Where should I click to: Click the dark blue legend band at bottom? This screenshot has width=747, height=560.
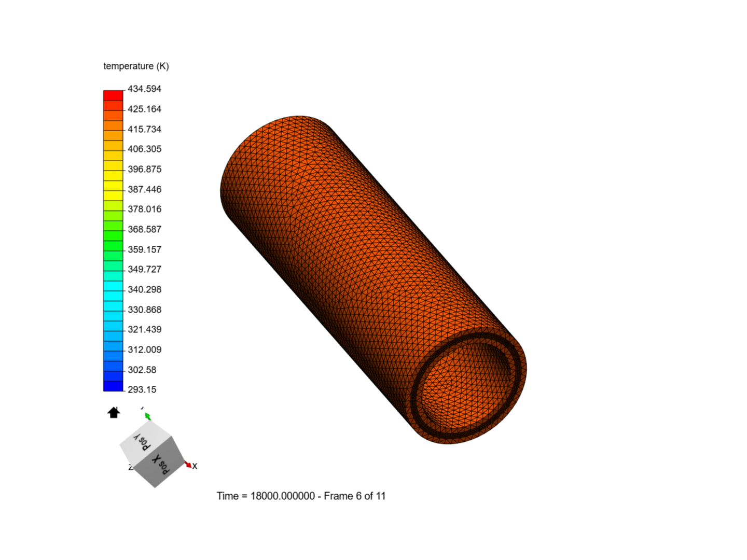click(113, 386)
